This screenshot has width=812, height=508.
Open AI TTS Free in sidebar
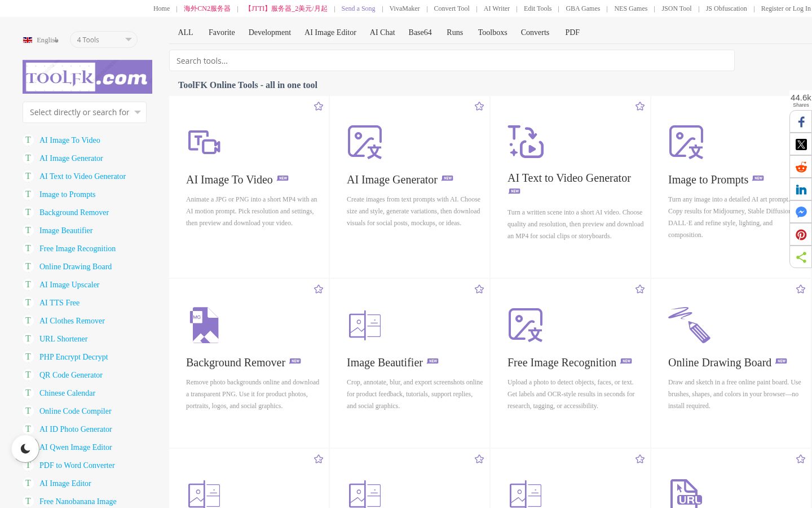[x=59, y=303]
